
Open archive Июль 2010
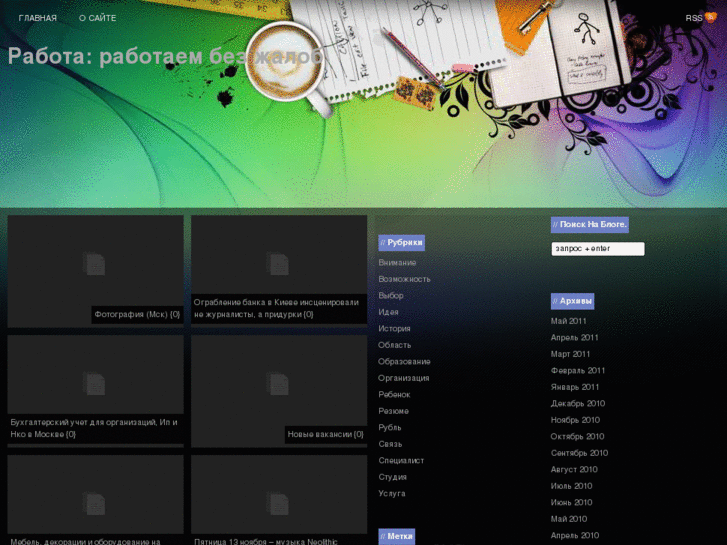click(572, 486)
